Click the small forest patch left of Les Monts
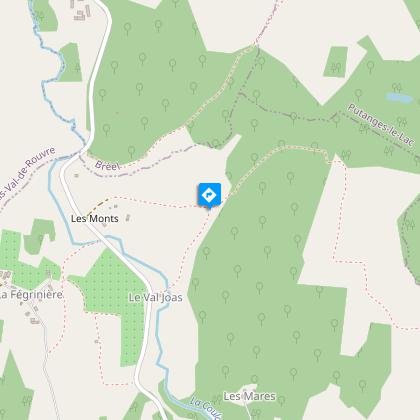The image size is (420, 420). point(39,236)
